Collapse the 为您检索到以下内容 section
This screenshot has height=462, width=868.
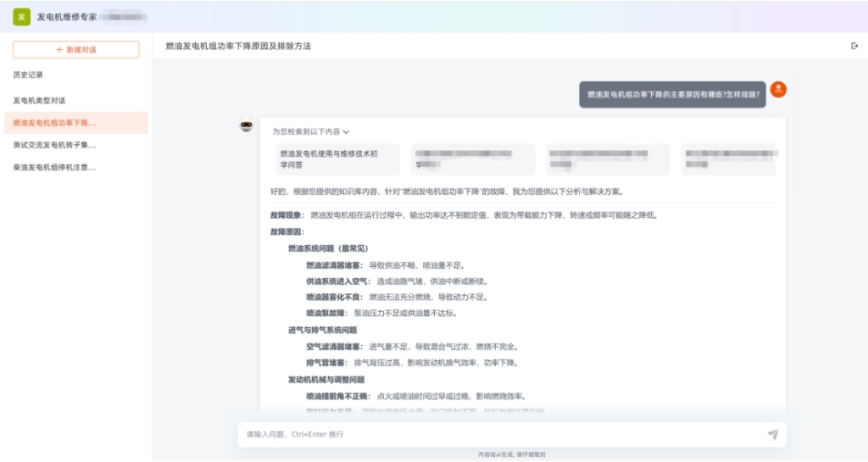(310, 131)
